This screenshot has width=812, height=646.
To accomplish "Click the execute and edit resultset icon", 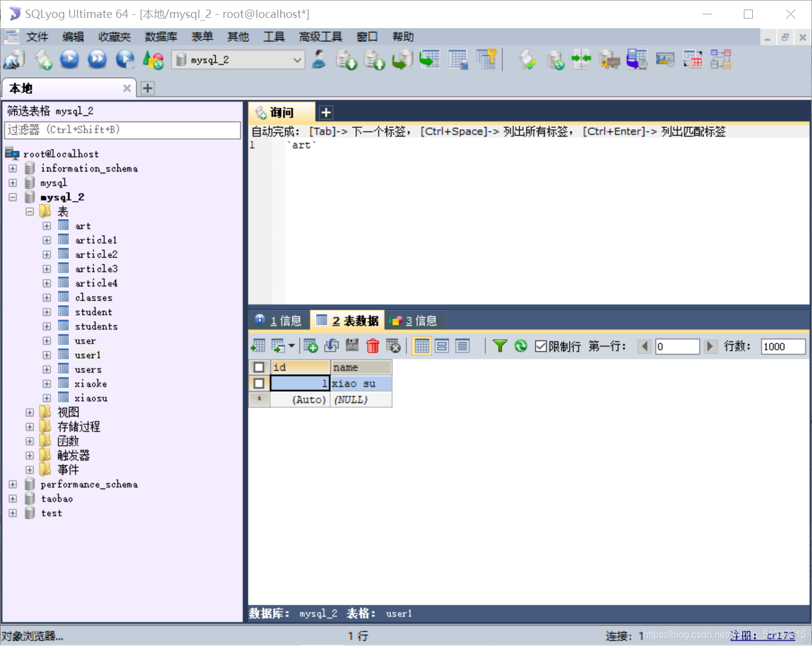I will (x=125, y=59).
